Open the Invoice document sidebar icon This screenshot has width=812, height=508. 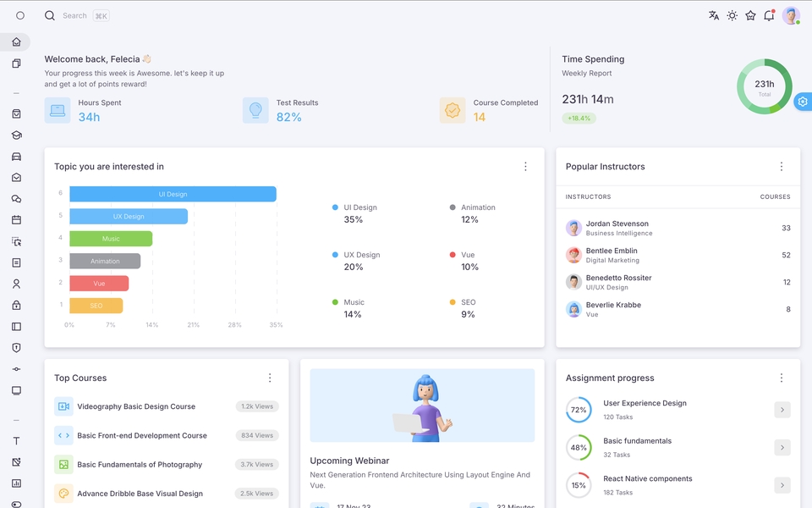[16, 262]
